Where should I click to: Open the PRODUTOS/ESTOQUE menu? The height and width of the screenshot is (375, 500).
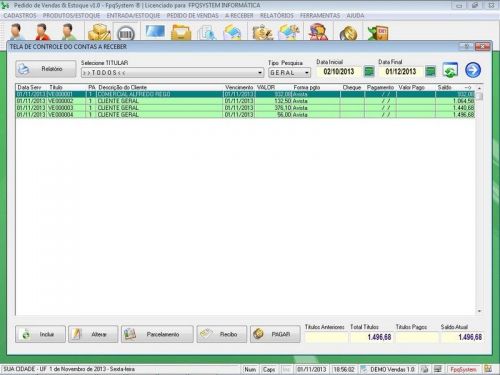pos(71,16)
